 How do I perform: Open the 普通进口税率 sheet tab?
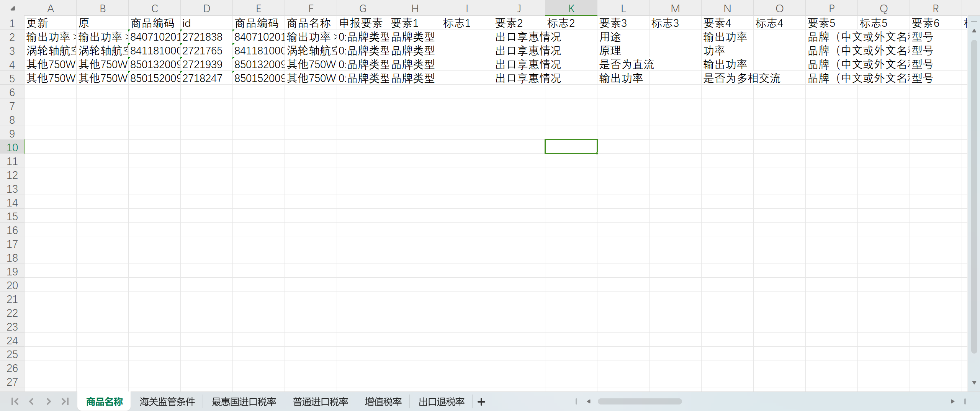[321, 402]
